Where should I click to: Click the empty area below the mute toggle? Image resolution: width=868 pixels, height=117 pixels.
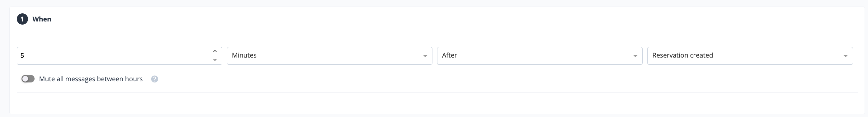pos(435,103)
